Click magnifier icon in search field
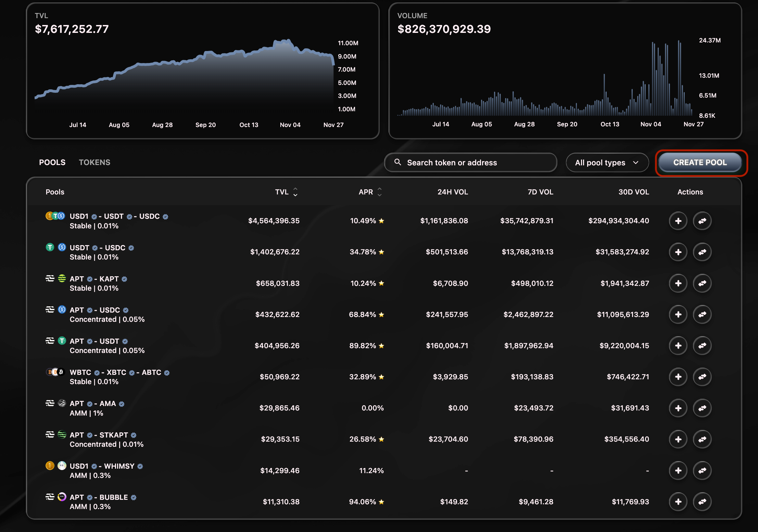758x532 pixels. click(397, 162)
